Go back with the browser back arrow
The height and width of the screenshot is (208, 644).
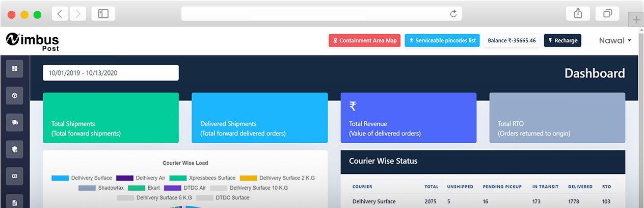(60, 14)
